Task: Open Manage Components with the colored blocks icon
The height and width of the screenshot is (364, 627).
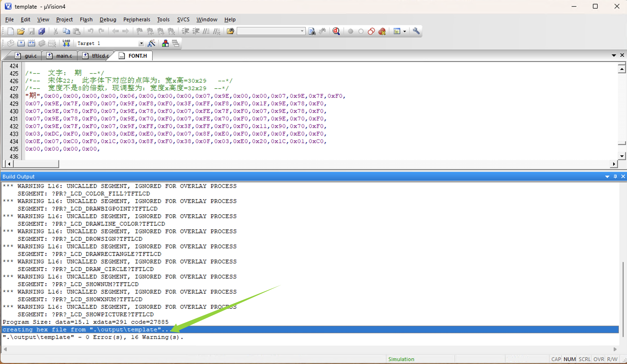Action: 165,43
